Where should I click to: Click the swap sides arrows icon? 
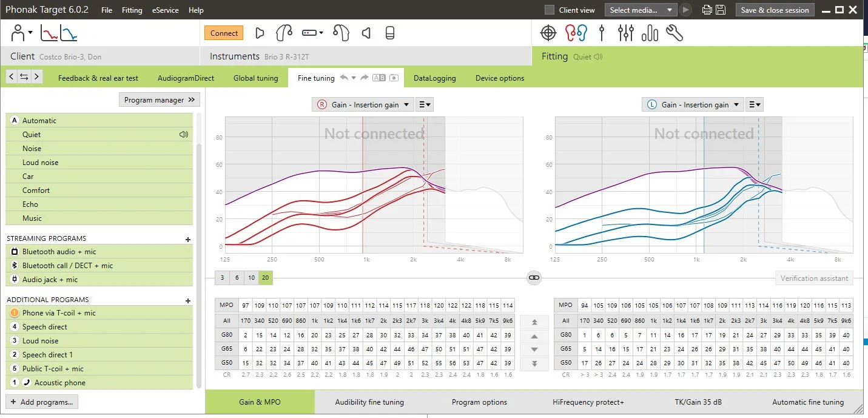point(24,76)
